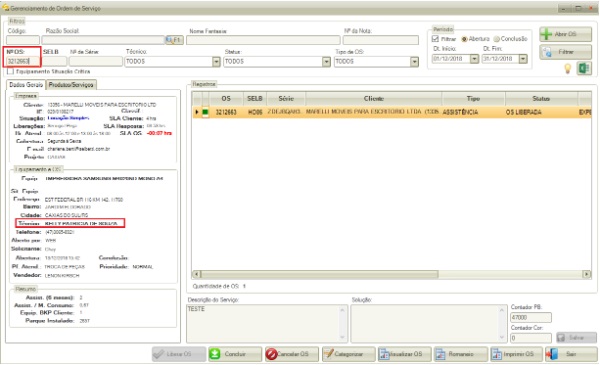Click the horizontal scrollbar right arrow
The image size is (600, 365).
pos(586,274)
